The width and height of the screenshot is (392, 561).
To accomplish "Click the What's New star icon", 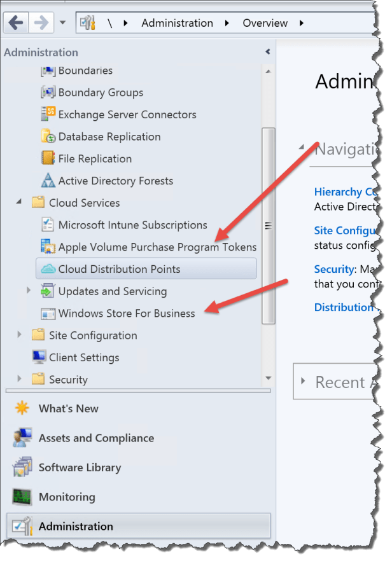I will coord(24,408).
